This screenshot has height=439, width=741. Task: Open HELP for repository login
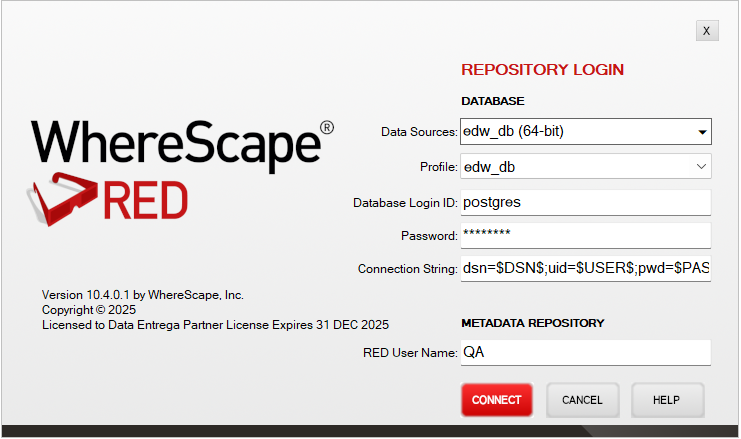click(667, 400)
